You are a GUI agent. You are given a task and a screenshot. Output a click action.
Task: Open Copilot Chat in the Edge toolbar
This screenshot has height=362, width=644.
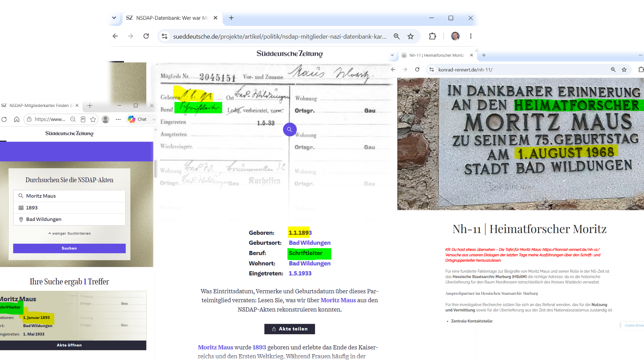[x=138, y=119]
